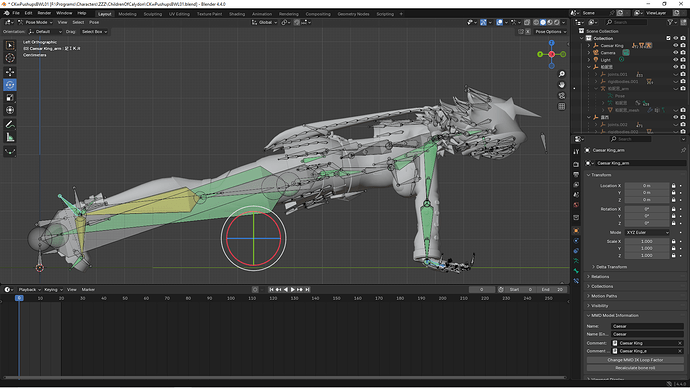The width and height of the screenshot is (690, 388).
Task: Select the Annotate pencil tool
Action: (x=10, y=124)
